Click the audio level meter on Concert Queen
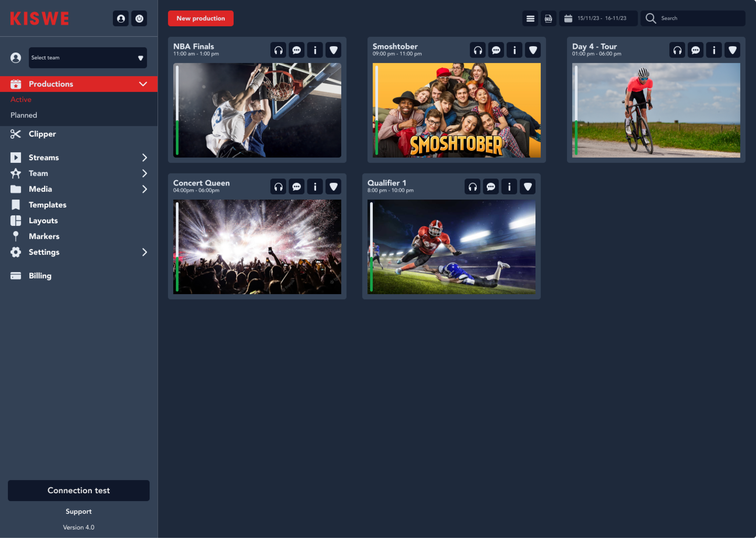The height and width of the screenshot is (538, 756). click(x=177, y=246)
